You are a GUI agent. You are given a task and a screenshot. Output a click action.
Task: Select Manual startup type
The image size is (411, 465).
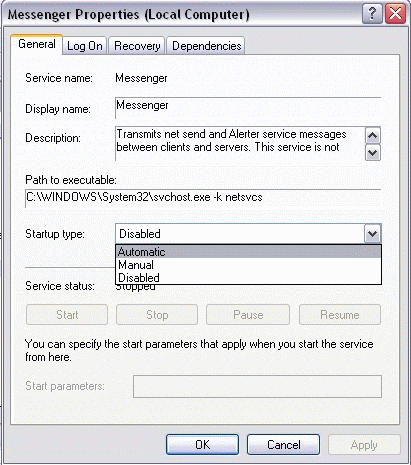(x=248, y=265)
